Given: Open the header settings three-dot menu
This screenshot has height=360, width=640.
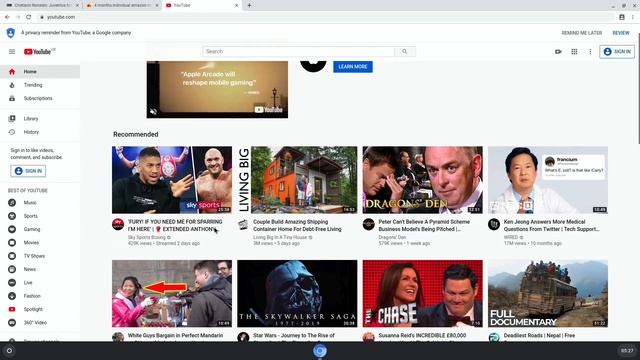Looking at the screenshot, I should (590, 51).
